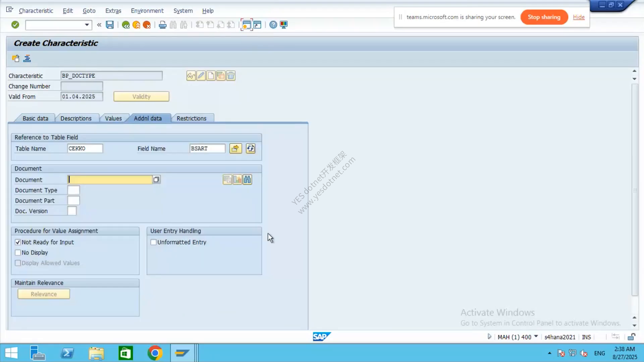Expand the MAH (1) 400 system dropdown

click(536, 337)
